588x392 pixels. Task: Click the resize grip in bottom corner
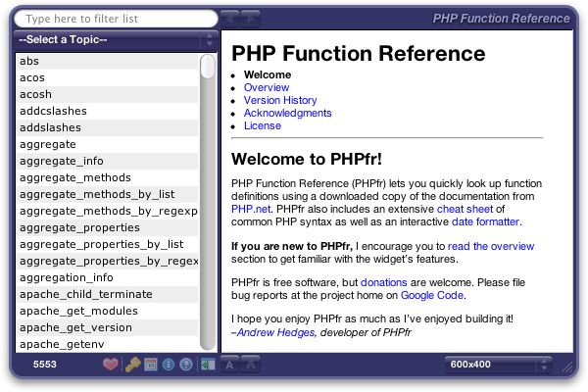click(567, 367)
